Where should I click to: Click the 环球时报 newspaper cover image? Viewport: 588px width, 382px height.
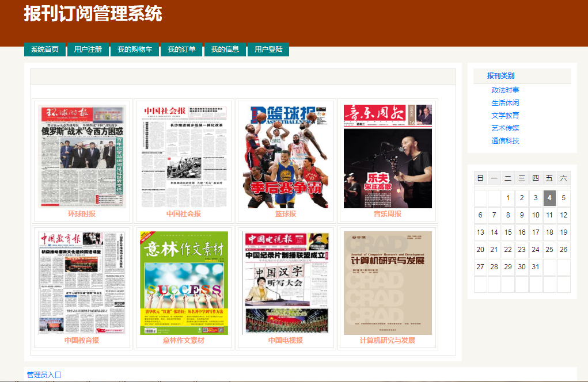point(82,156)
